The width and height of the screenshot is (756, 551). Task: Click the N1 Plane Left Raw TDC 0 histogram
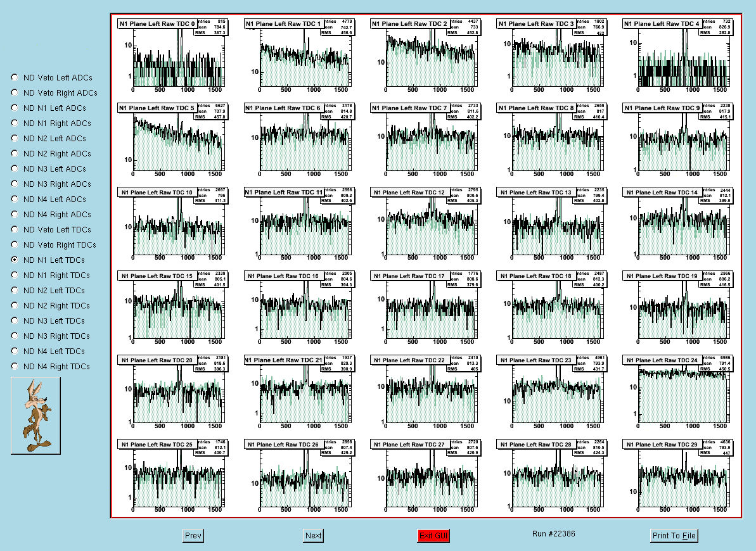(172, 55)
